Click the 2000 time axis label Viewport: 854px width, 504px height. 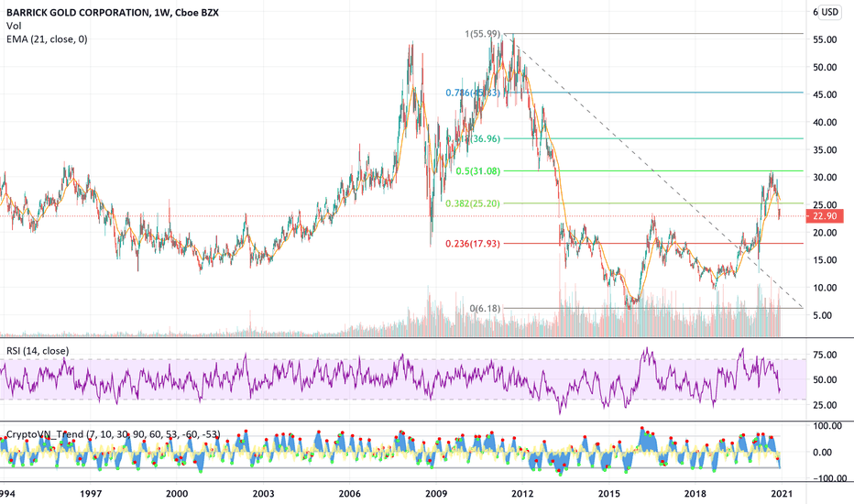click(177, 494)
